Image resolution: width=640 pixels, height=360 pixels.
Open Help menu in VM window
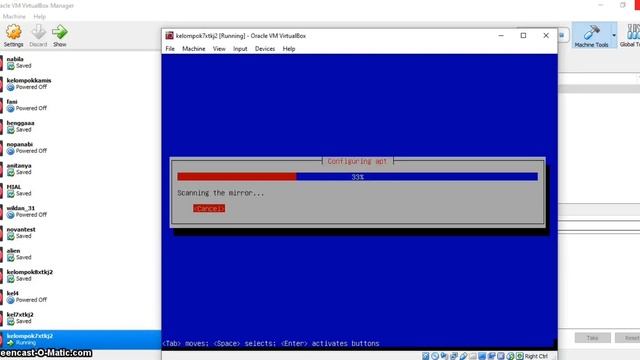(x=289, y=49)
